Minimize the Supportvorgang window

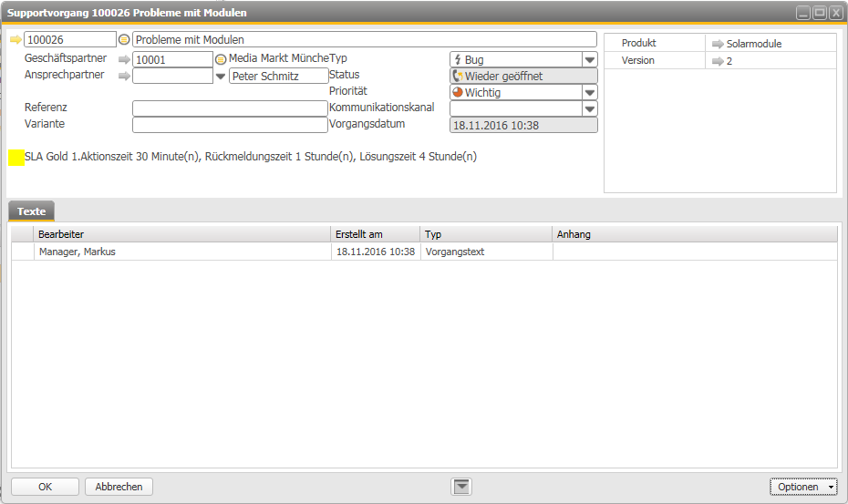(803, 13)
